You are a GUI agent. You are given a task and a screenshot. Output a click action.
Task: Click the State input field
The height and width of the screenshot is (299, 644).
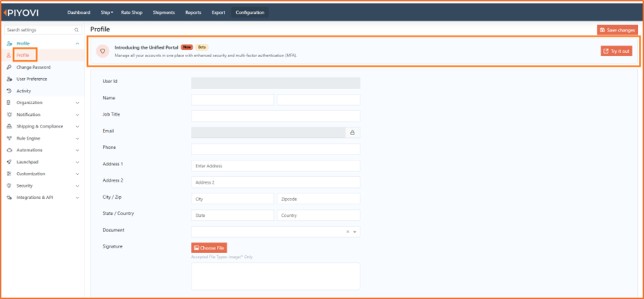coord(233,215)
